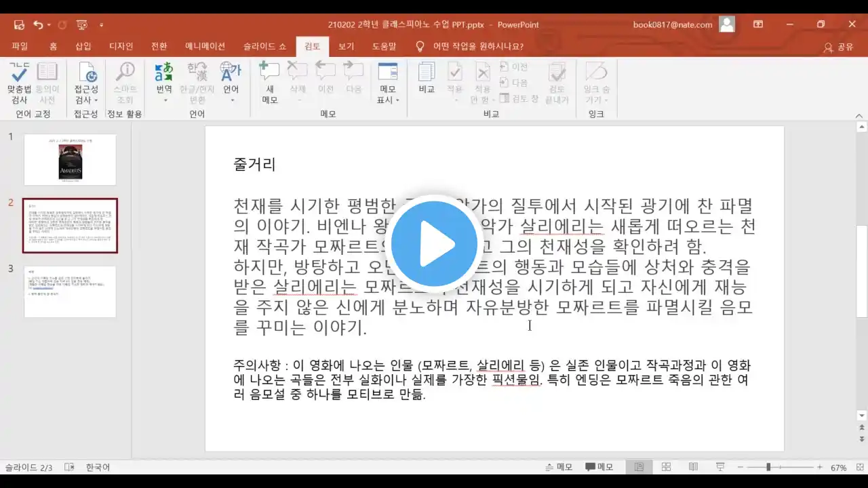Viewport: 868px width, 488px height.
Task: Open the undo history dropdown arrow
Action: pos(48,25)
